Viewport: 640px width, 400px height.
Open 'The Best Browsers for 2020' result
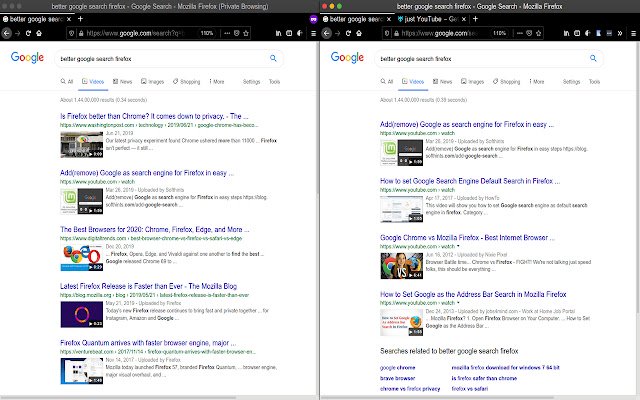(155, 229)
